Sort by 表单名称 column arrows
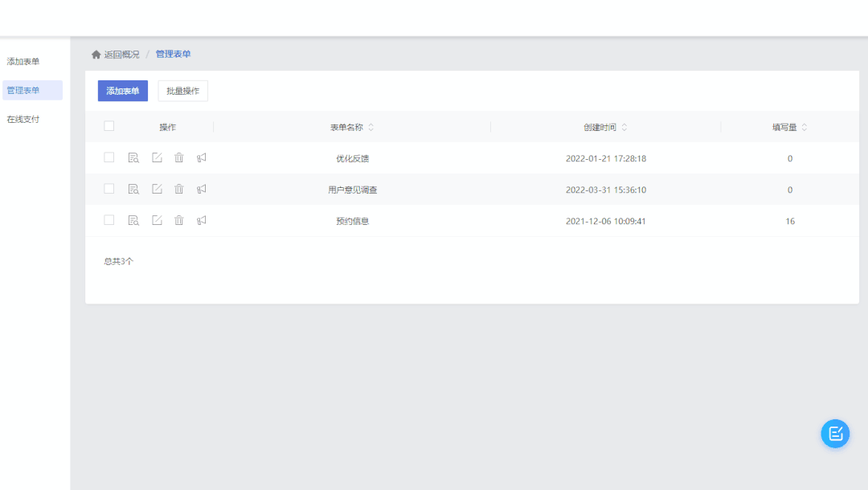 pos(371,127)
